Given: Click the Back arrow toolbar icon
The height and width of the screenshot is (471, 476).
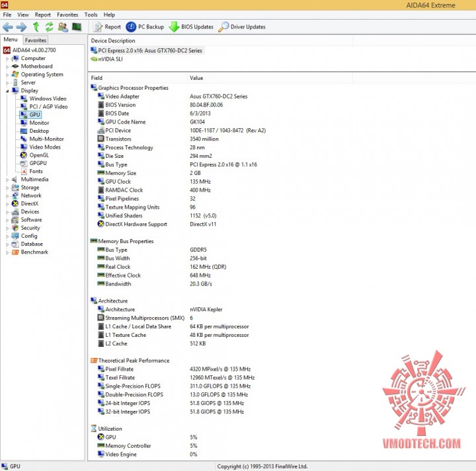Looking at the screenshot, I should [7, 27].
